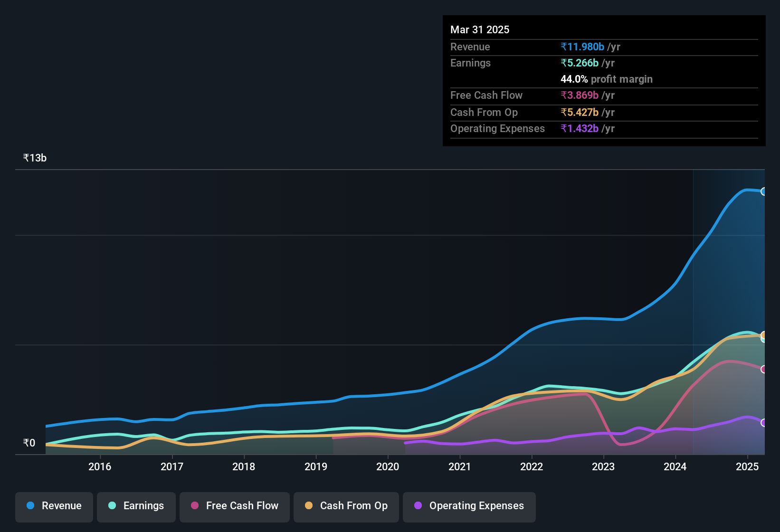Click the Free Cash Flow tooltip label
The height and width of the screenshot is (532, 780).
click(486, 95)
